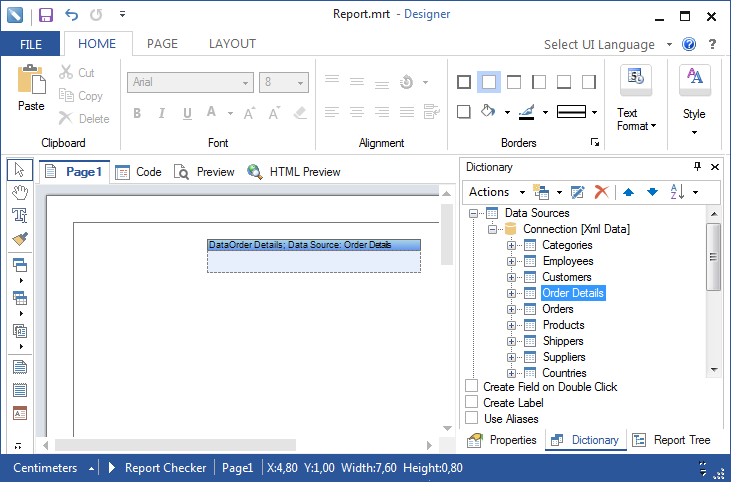Click the Delete red X in Dictionary toolbar
Screen dimensions: 731x482
click(x=601, y=192)
